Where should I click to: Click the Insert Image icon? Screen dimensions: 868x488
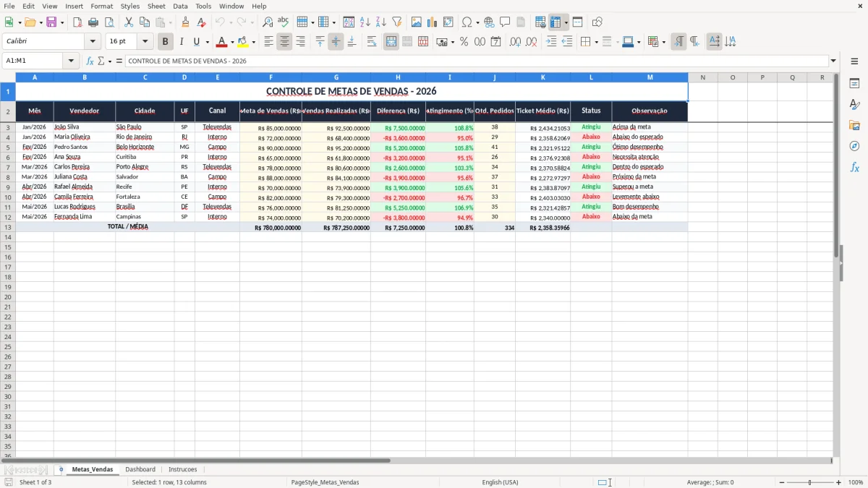pyautogui.click(x=417, y=22)
